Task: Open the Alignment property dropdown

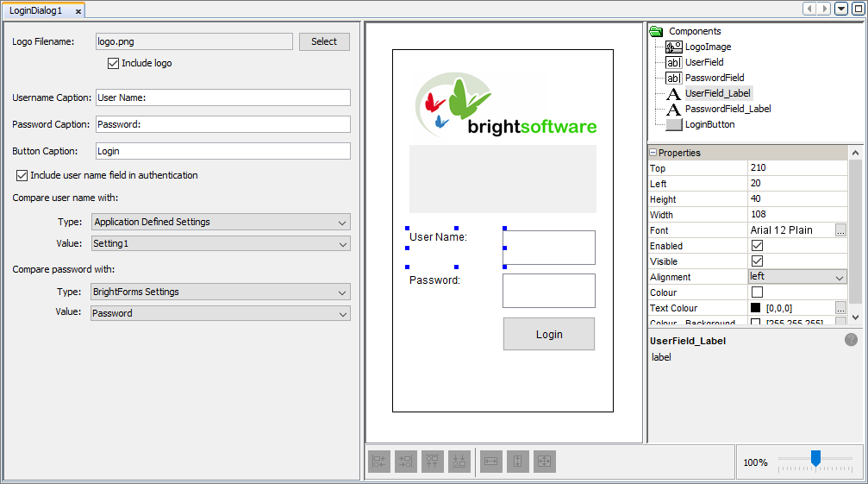Action: pyautogui.click(x=839, y=277)
